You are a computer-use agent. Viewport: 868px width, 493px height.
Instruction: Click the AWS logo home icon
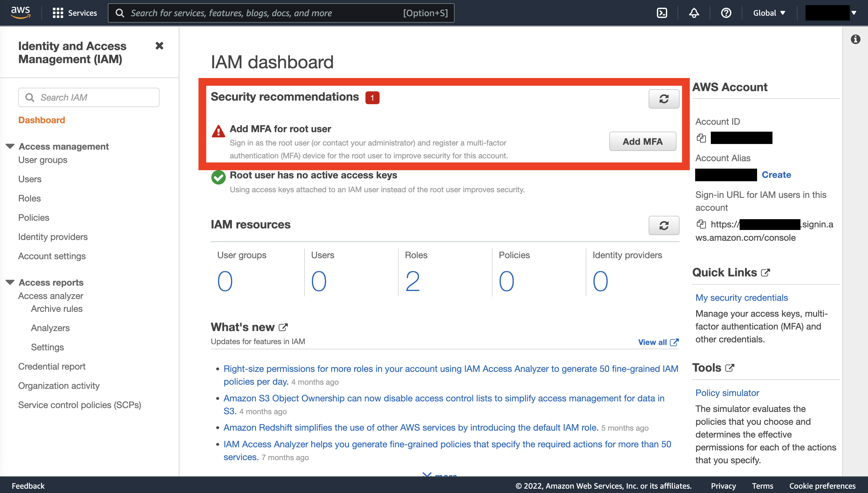coord(21,13)
